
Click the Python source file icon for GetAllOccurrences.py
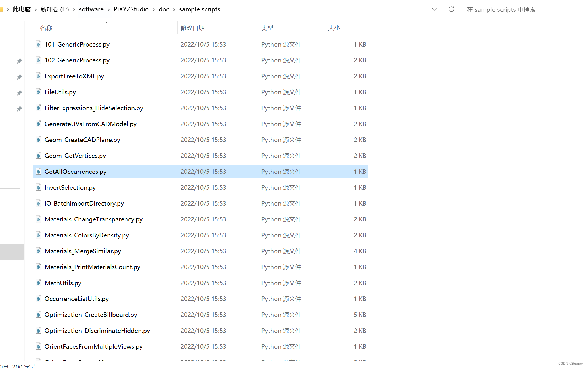(x=38, y=171)
